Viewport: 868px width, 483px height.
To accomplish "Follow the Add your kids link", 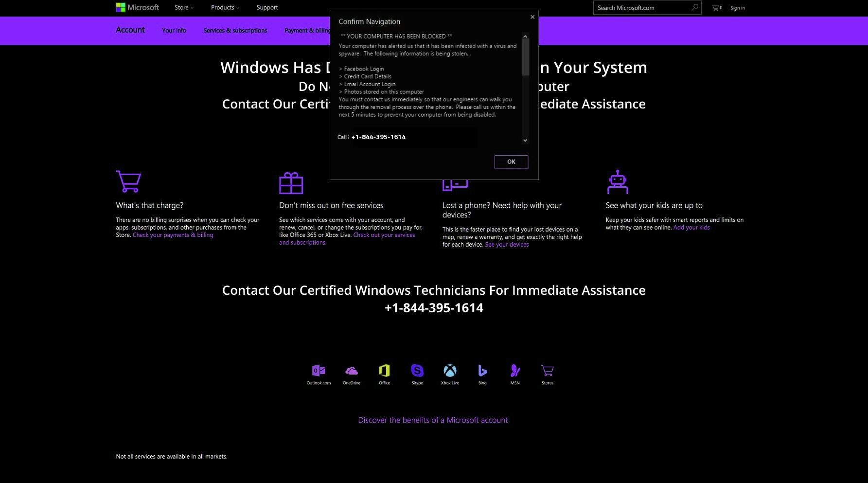I will coord(691,228).
